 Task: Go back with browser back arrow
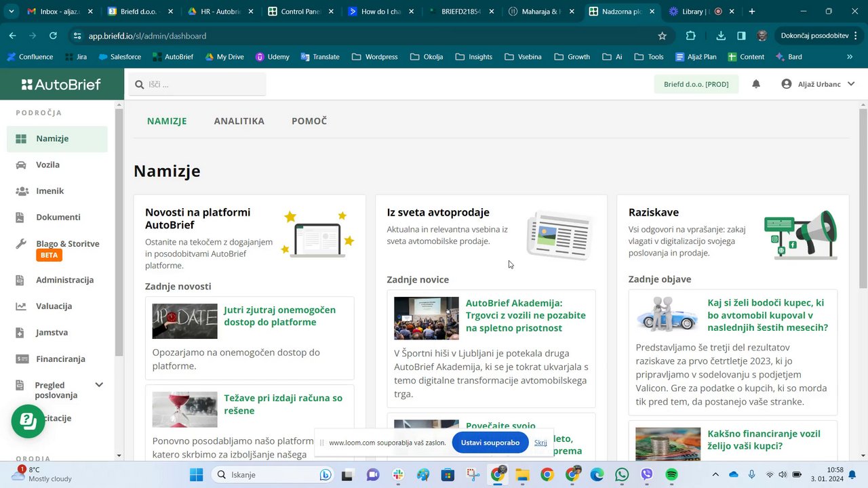pyautogui.click(x=12, y=36)
